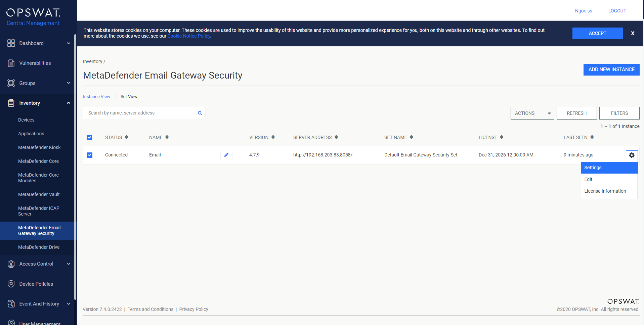
Task: Click the license date Dec 31, 2026
Action: click(x=506, y=155)
